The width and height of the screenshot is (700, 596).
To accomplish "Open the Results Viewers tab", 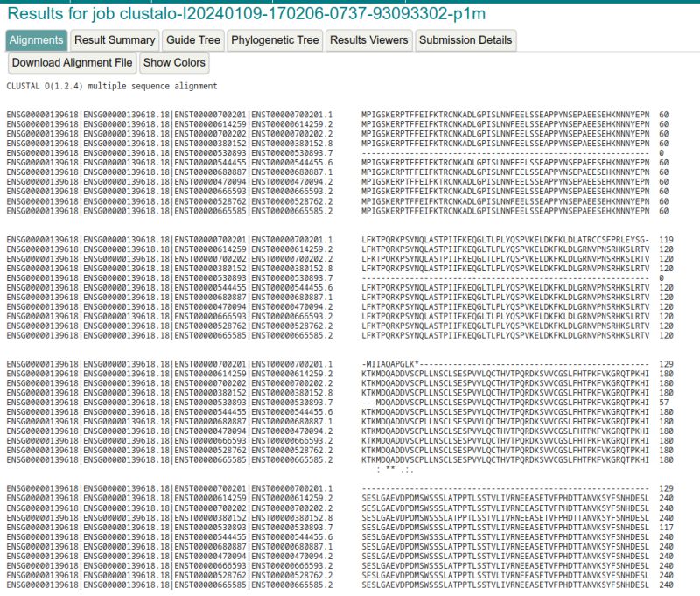I will (367, 39).
